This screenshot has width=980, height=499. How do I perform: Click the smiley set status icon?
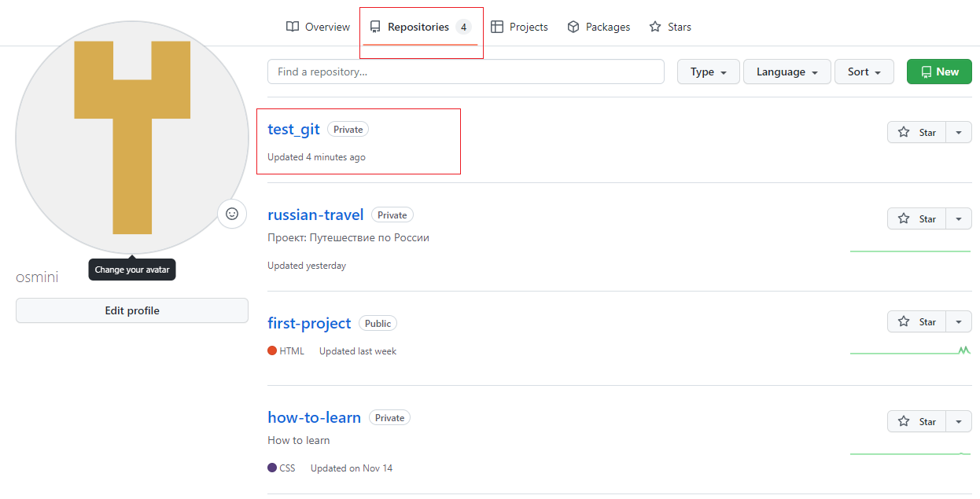232,214
